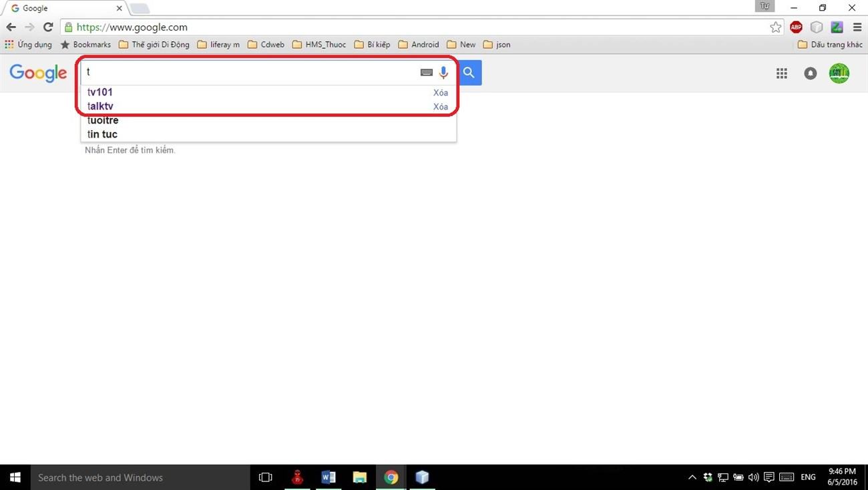Image resolution: width=868 pixels, height=490 pixels.
Task: Open the volume control in tray
Action: 753,477
